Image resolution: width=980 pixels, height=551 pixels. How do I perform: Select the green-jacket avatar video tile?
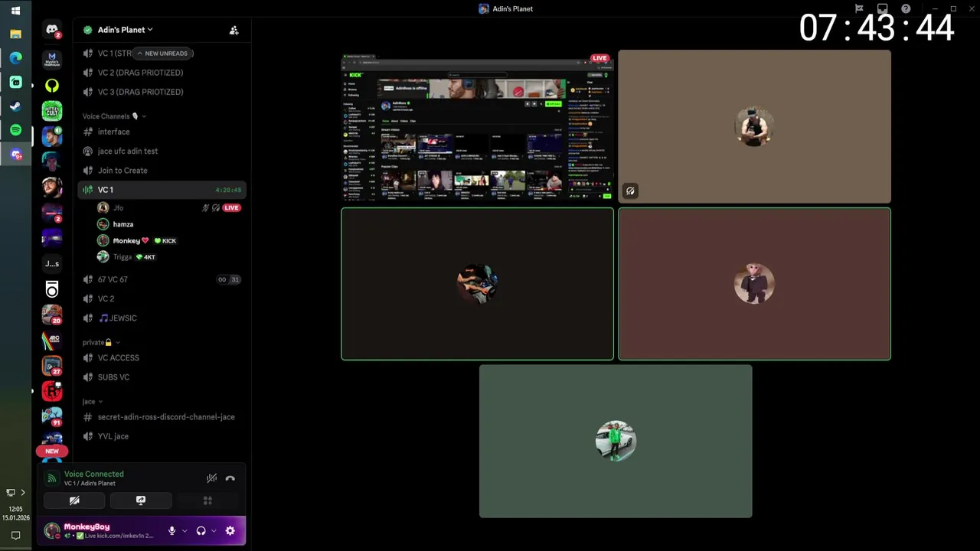tap(616, 441)
